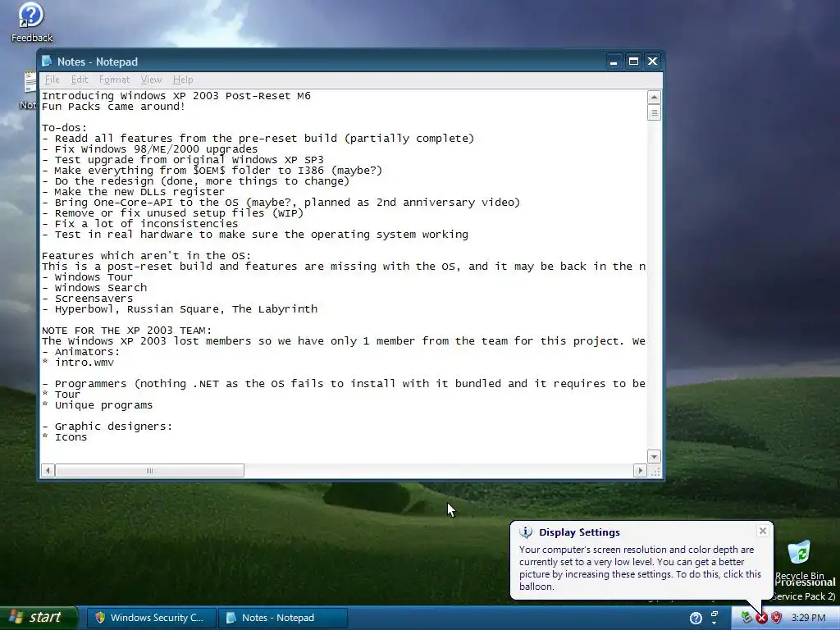The width and height of the screenshot is (840, 630).
Task: Click the cascading windows icon in the taskbar
Action: point(714,614)
